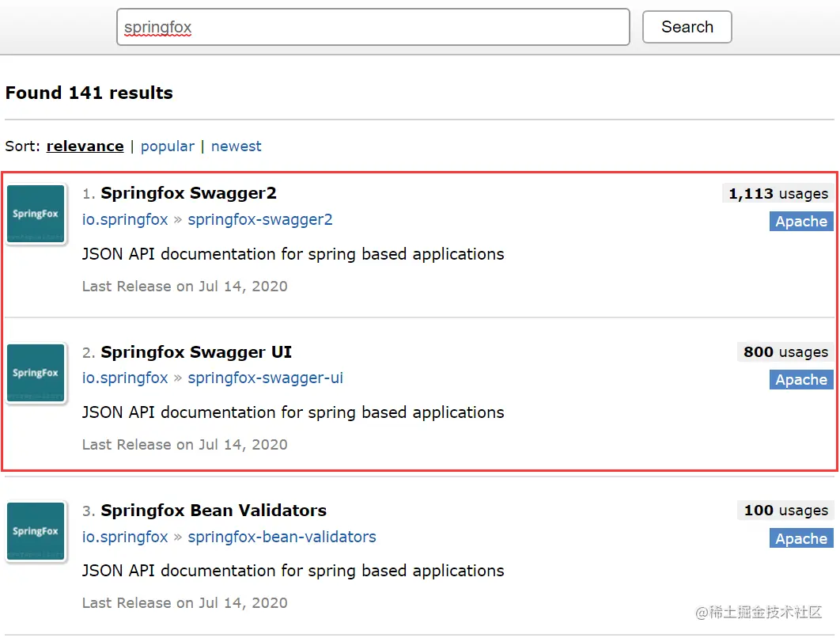Image resolution: width=840 pixels, height=638 pixels.
Task: Click the springfox-bean-validators artifact link
Action: pos(282,537)
